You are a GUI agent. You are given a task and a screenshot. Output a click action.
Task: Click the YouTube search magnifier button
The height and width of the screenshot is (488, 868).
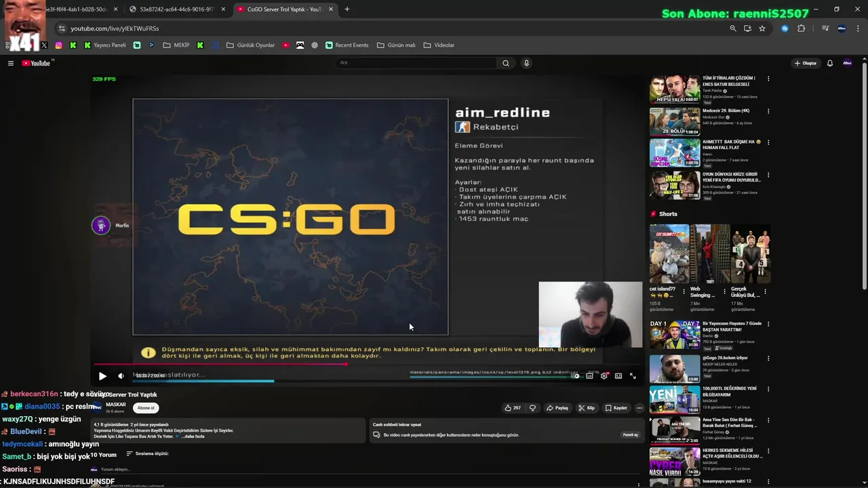[505, 63]
